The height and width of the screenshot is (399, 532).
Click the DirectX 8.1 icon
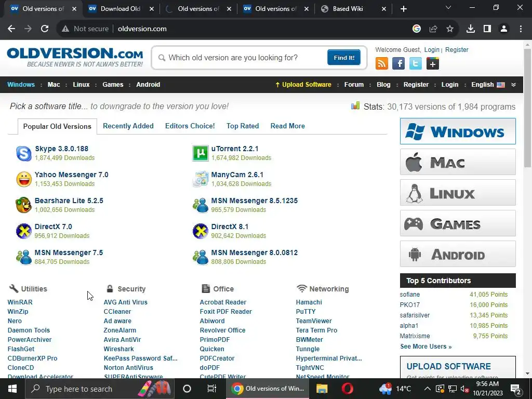[200, 231]
